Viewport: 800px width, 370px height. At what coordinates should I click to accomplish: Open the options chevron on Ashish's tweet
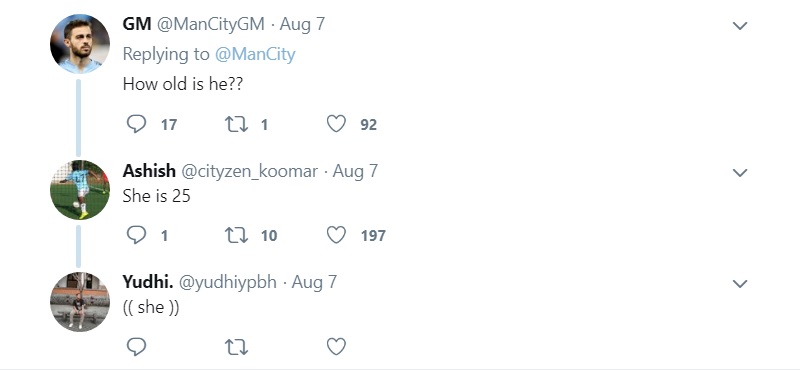(740, 172)
